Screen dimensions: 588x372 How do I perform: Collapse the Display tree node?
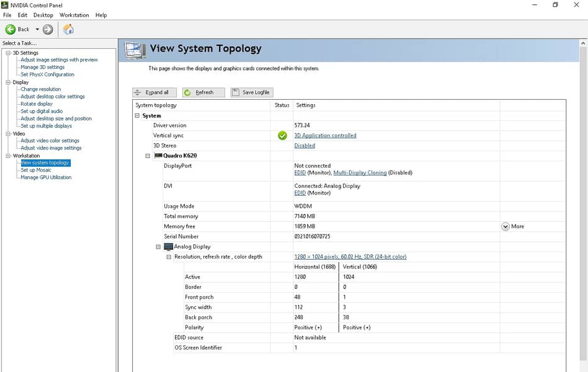click(x=8, y=82)
